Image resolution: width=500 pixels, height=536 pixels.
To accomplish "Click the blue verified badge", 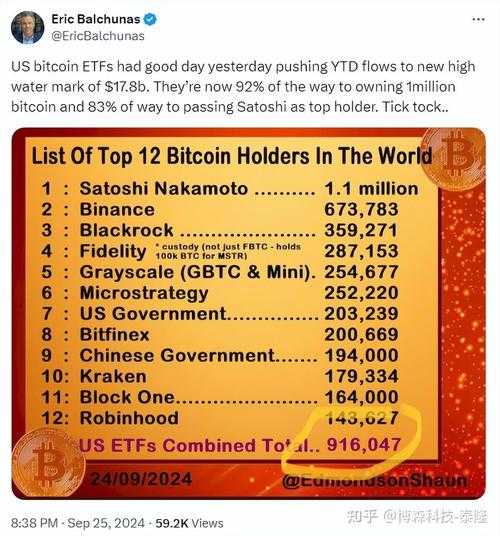I will point(150,19).
